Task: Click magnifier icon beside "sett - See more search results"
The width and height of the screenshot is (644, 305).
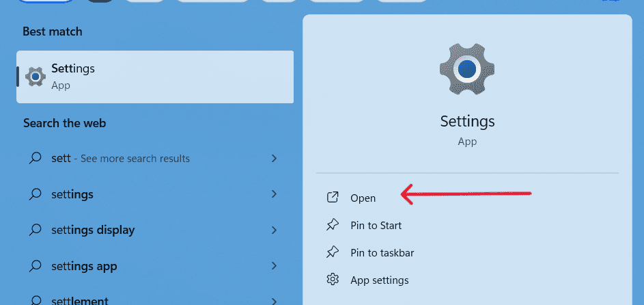Action: 36,158
